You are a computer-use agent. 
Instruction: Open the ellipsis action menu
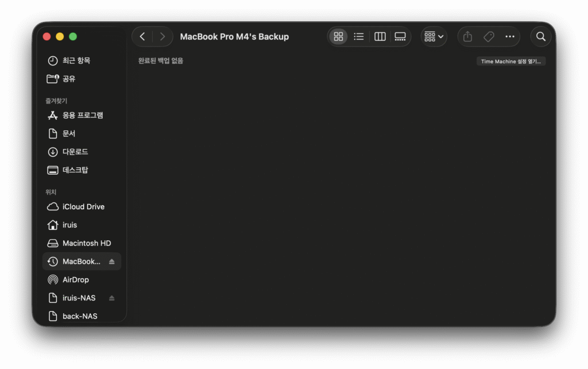(510, 37)
